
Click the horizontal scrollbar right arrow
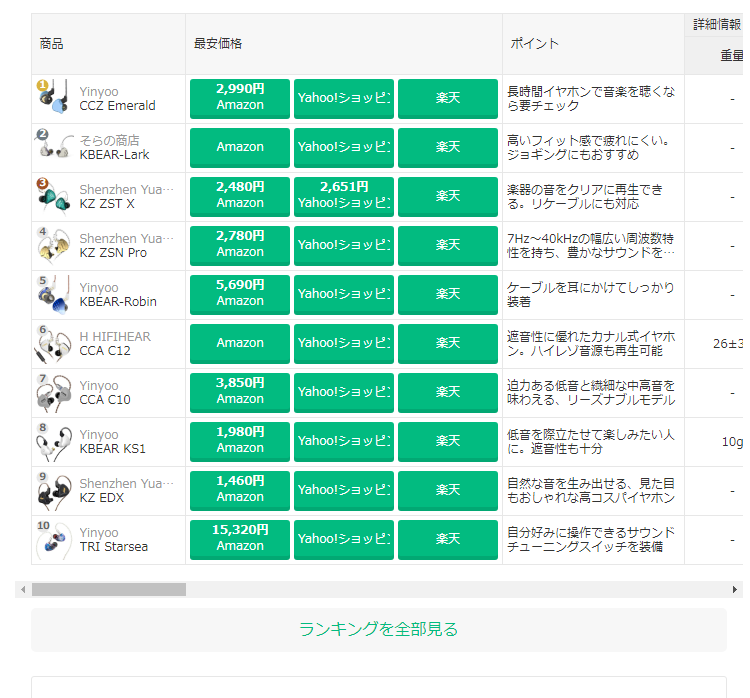tap(735, 589)
